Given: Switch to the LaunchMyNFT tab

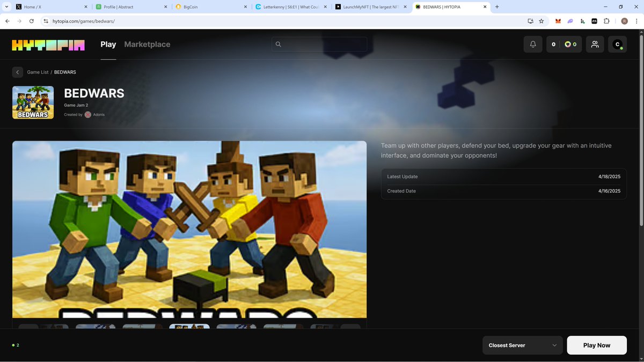Looking at the screenshot, I should pos(370,7).
